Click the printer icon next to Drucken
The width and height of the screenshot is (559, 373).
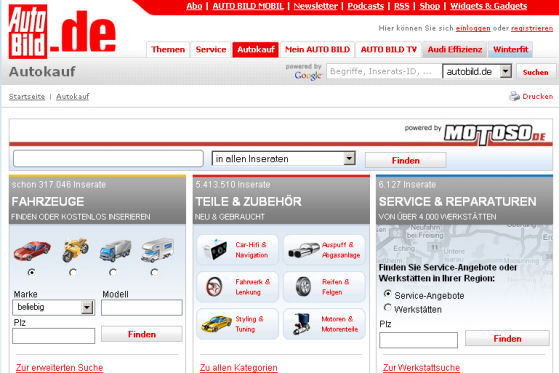[x=514, y=96]
